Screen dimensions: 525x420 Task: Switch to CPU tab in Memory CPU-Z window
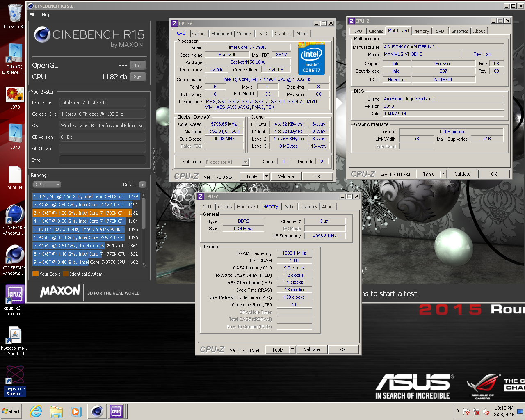207,207
